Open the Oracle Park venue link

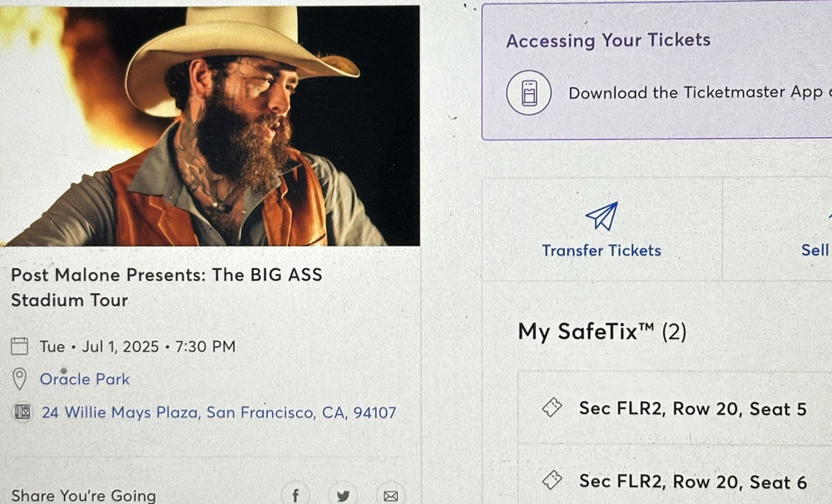85,379
